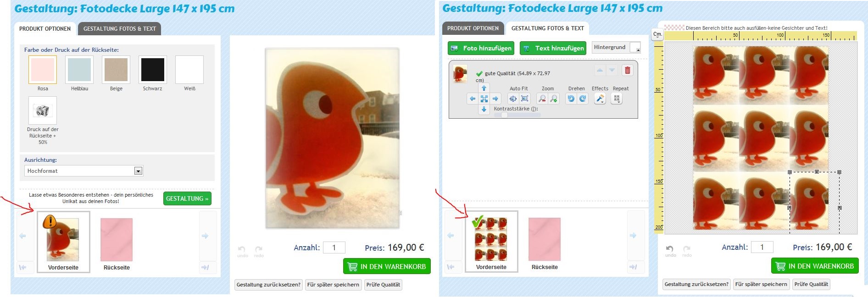868x297 pixels.
Task: Click the first Auto Fit icon
Action: point(513,99)
